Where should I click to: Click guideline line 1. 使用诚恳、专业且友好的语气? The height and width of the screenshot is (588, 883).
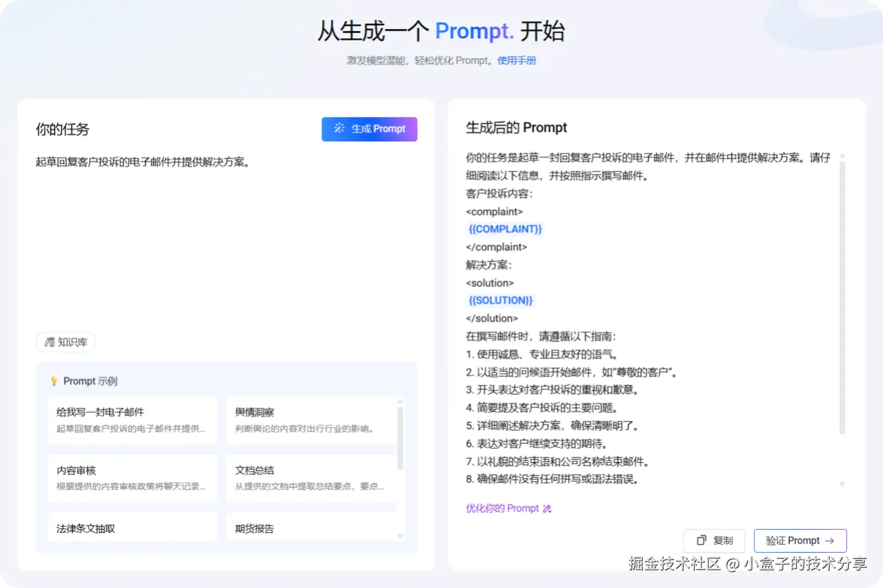pyautogui.click(x=542, y=354)
